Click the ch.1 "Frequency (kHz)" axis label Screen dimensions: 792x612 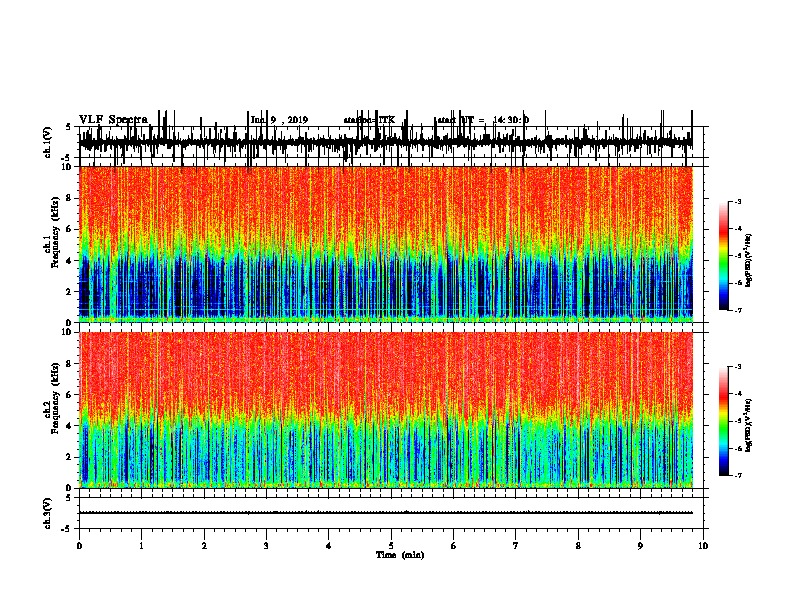[55, 233]
